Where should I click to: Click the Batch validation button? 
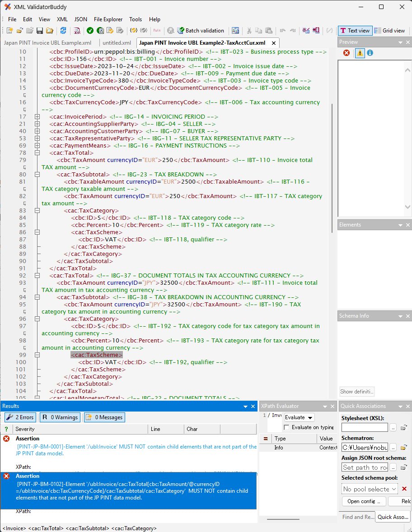[201, 31]
